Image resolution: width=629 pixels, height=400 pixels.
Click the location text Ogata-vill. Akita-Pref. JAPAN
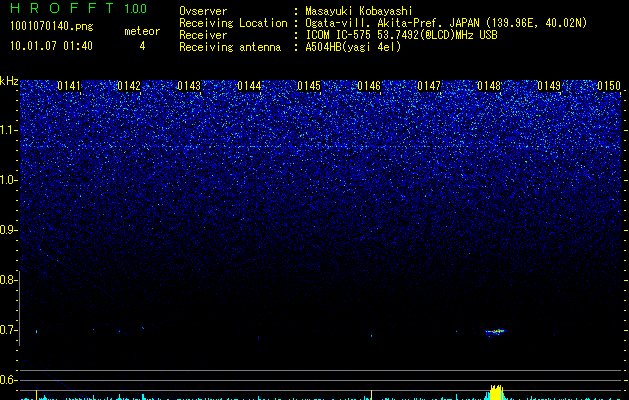pyautogui.click(x=392, y=23)
